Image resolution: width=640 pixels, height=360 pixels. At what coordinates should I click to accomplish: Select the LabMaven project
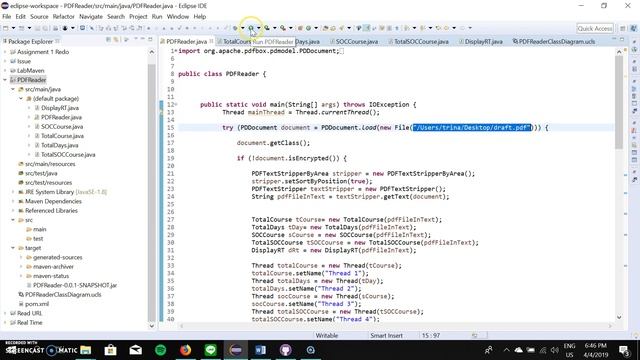coord(31,71)
